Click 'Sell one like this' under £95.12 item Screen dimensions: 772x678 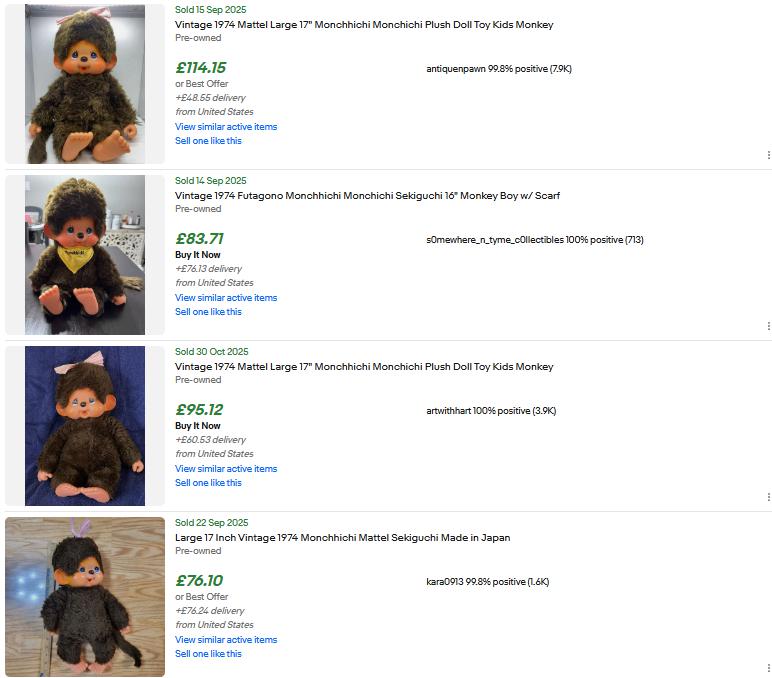pos(208,483)
